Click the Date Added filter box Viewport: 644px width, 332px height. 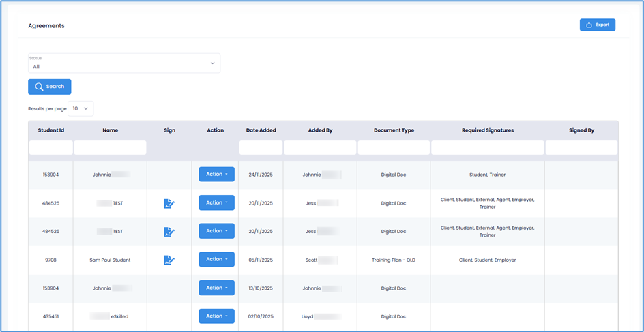(261, 148)
